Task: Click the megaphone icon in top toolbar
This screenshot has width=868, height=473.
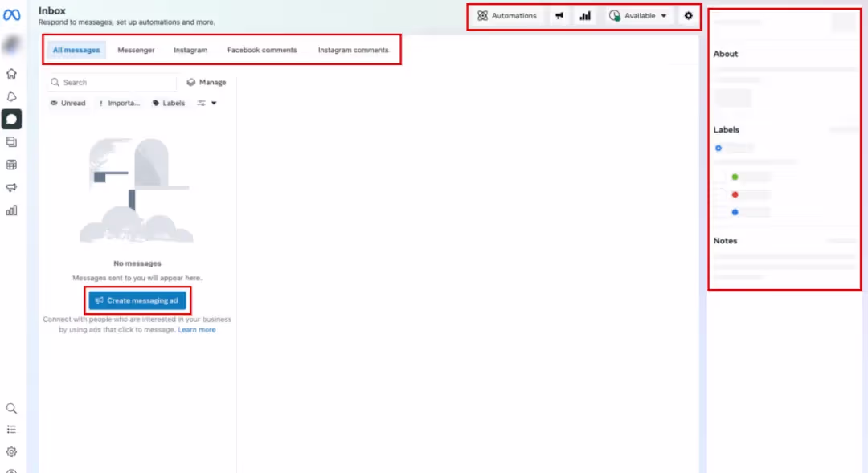Action: click(559, 15)
